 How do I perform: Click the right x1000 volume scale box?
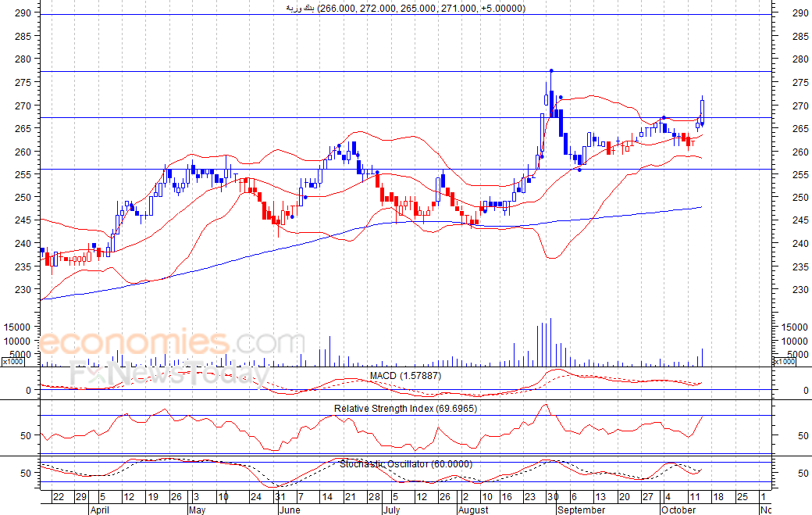784,362
